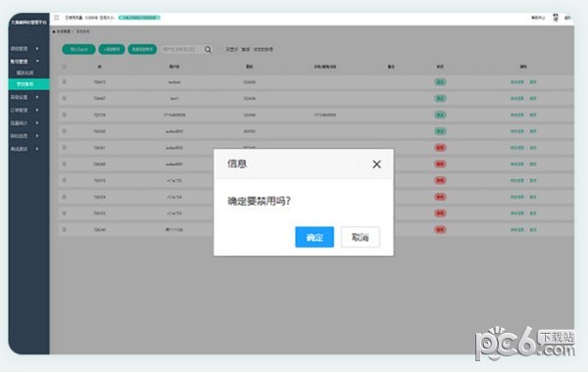The width and height of the screenshot is (588, 373).
Task: Click 取消 to cancel the dialog
Action: point(360,237)
